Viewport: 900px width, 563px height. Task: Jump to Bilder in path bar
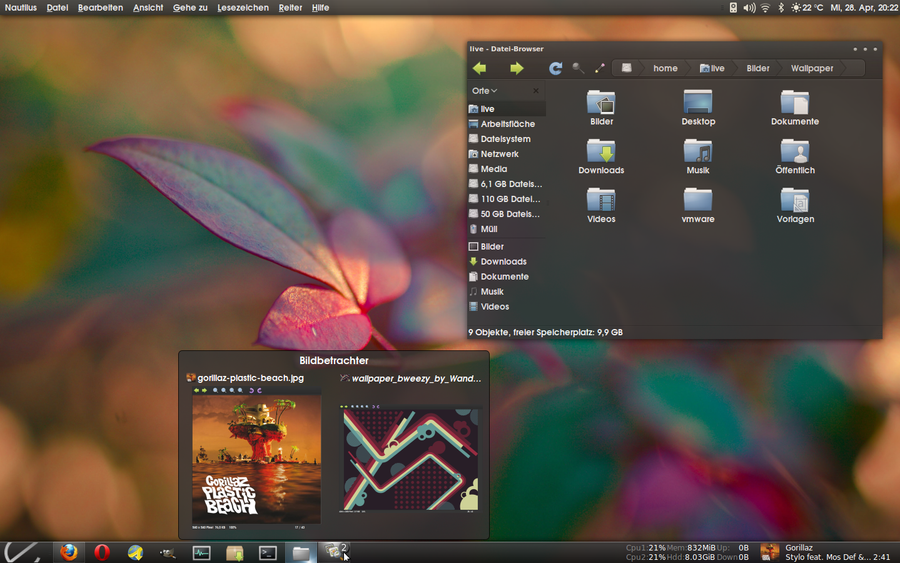pyautogui.click(x=758, y=68)
